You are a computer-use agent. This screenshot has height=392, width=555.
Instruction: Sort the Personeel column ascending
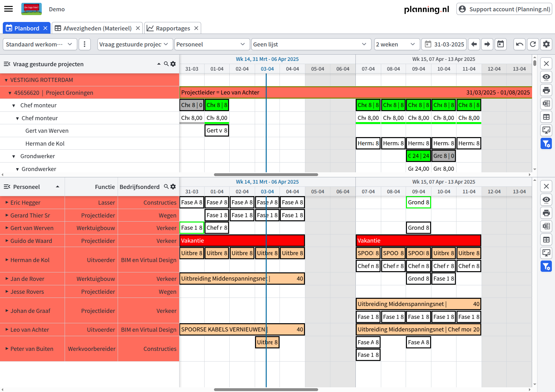point(57,186)
